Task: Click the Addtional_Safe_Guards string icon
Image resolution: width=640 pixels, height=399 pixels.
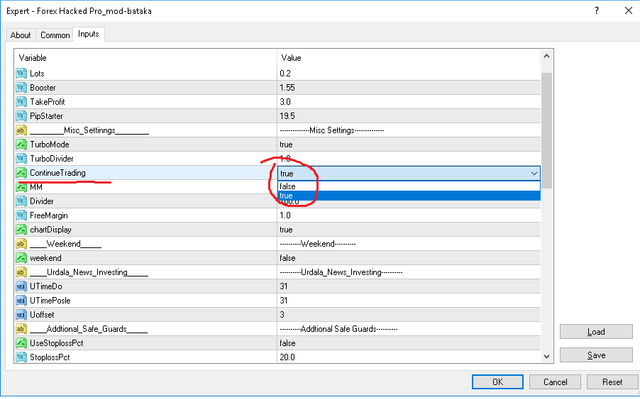Action: [x=21, y=329]
